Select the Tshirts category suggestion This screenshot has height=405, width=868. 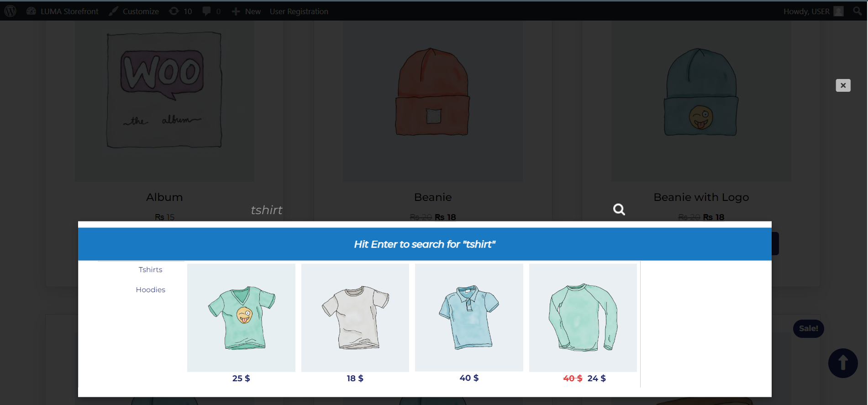point(151,270)
